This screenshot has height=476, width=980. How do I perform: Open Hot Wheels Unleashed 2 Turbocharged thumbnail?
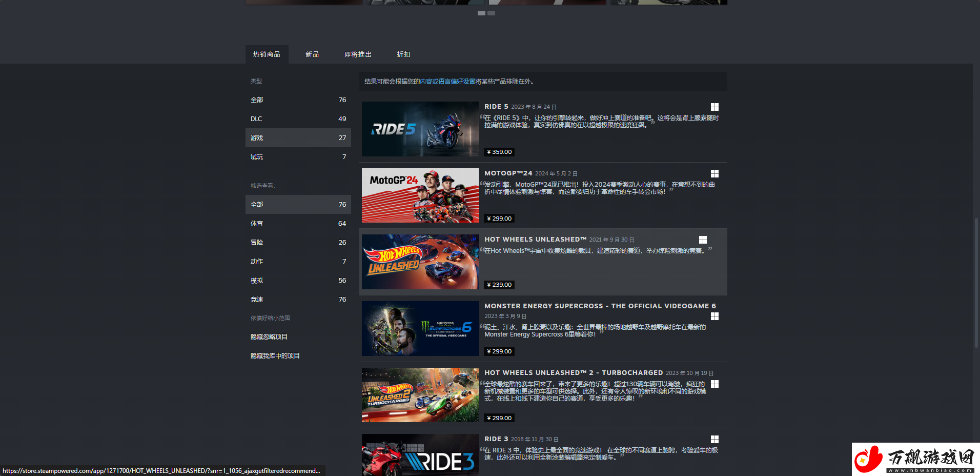click(x=420, y=395)
